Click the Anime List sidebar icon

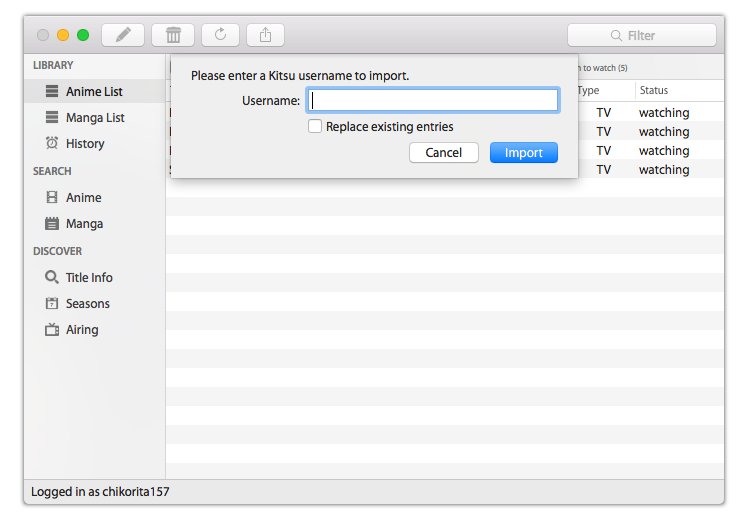[52, 91]
